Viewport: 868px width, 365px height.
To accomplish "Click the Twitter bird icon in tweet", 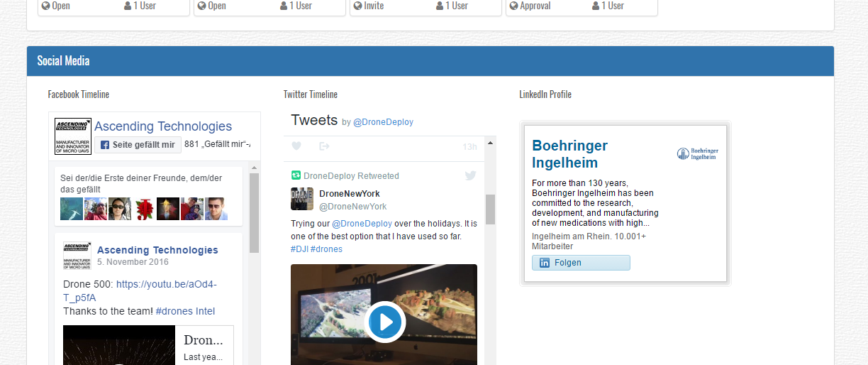I will coord(470,175).
